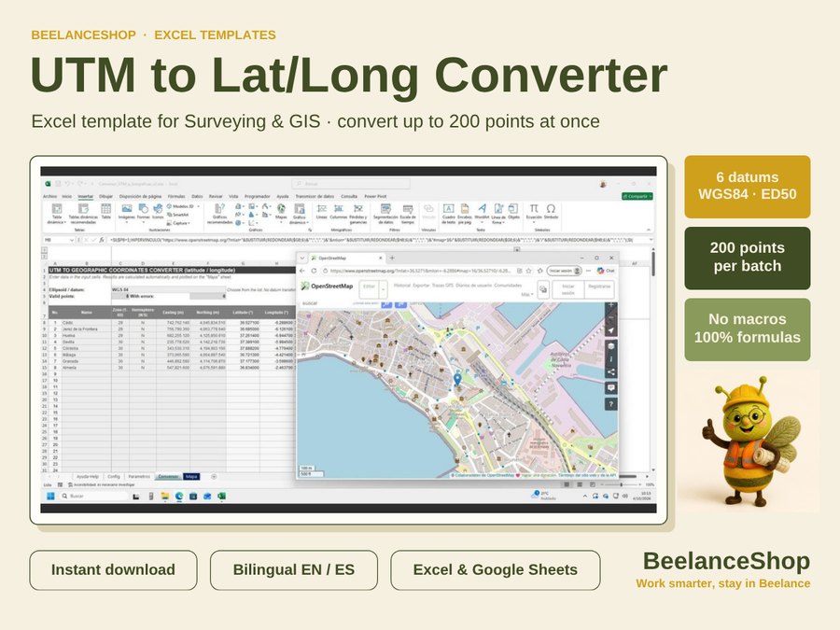Open the Power Pivot ribbon tab
The height and width of the screenshot is (630, 840).
coord(375,197)
